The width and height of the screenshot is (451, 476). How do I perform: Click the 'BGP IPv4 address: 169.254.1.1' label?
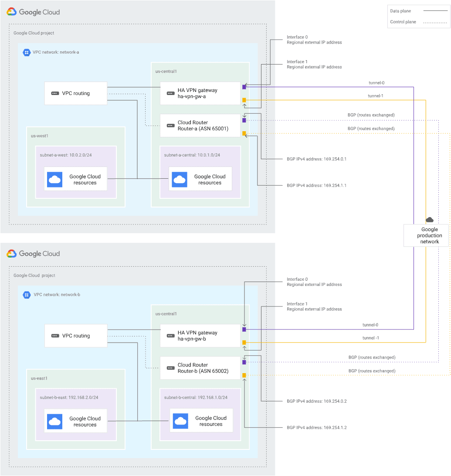(x=316, y=185)
